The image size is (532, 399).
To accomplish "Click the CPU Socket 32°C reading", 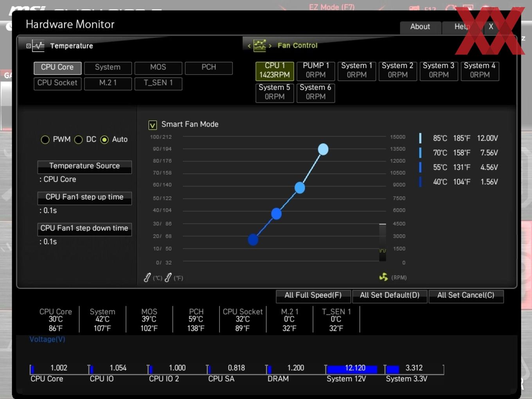I will pos(243,320).
